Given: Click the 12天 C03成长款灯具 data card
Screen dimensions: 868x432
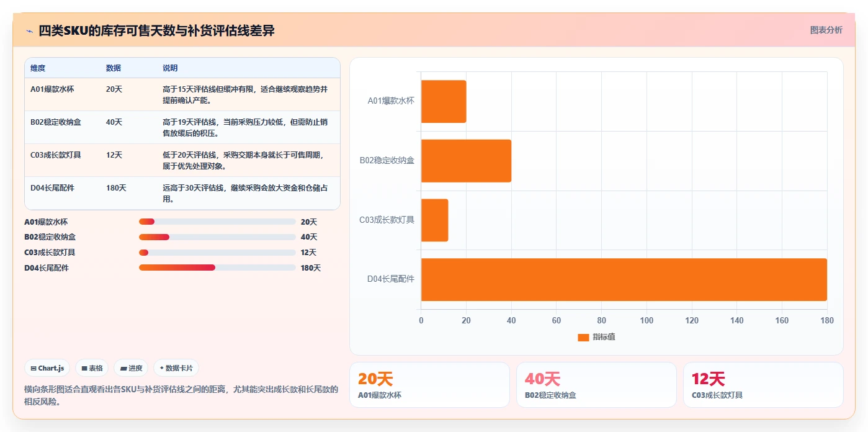Looking at the screenshot, I should coord(763,385).
